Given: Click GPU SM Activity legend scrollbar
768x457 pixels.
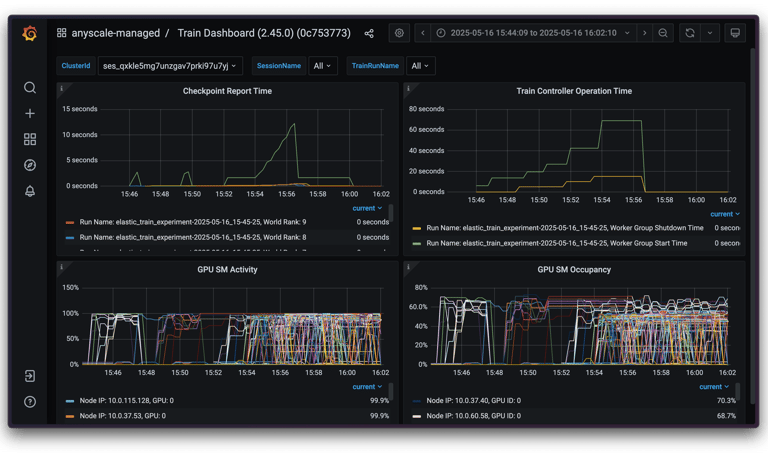Looking at the screenshot, I should tap(391, 392).
